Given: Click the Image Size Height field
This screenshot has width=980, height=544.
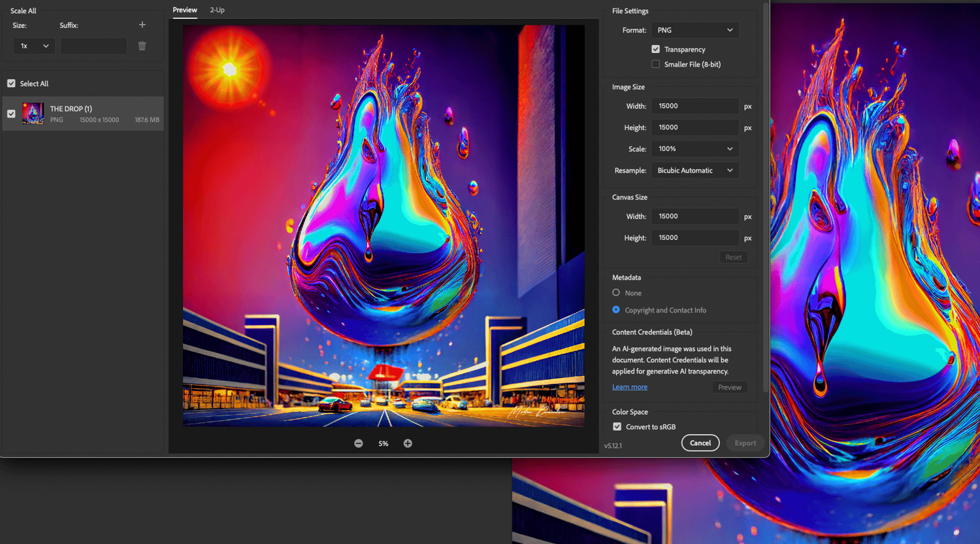Looking at the screenshot, I should (x=695, y=127).
